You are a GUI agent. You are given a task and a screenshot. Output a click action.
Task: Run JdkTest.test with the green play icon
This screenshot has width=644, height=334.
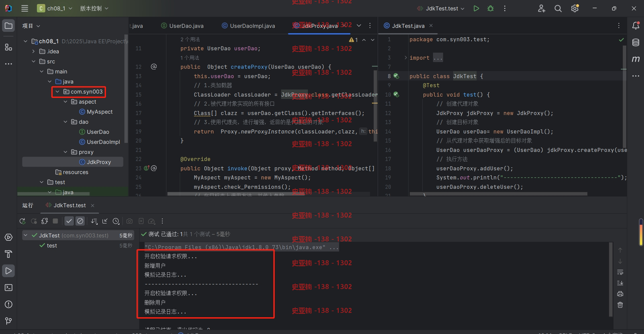(476, 8)
